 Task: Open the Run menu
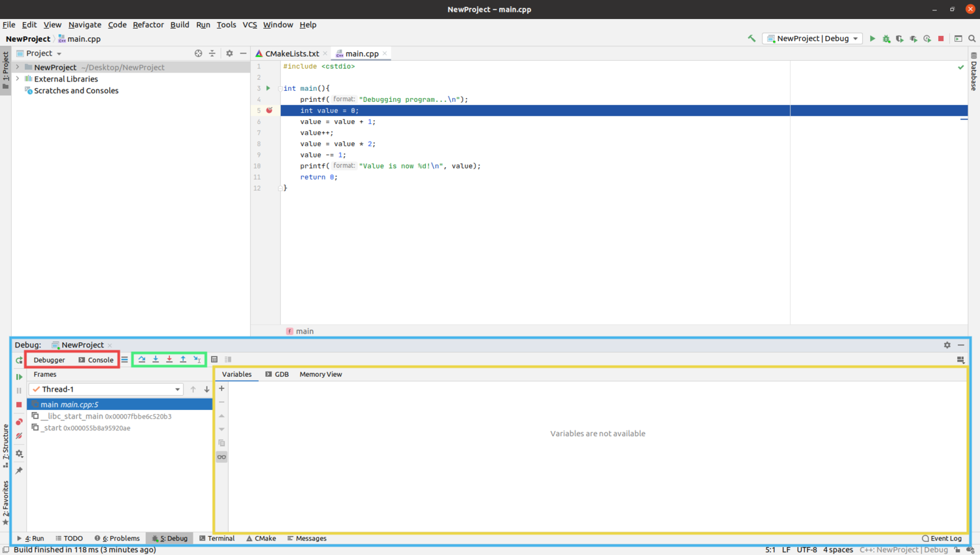pyautogui.click(x=203, y=25)
